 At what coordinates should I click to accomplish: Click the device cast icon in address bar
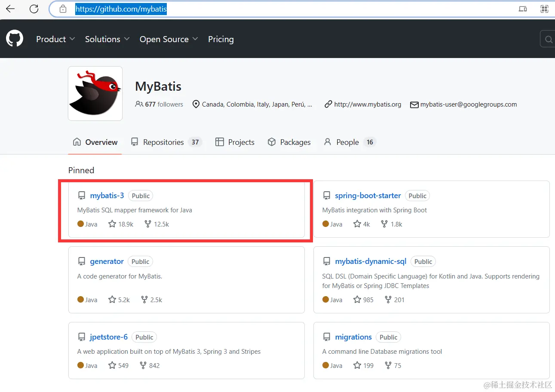click(523, 9)
